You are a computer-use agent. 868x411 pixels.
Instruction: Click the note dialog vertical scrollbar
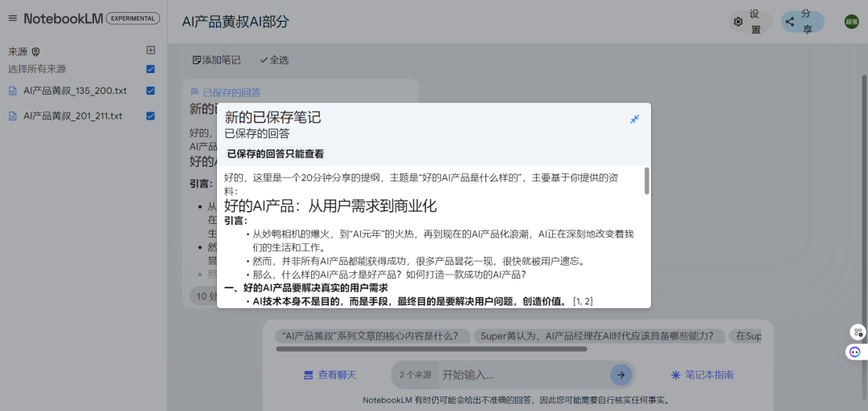646,181
